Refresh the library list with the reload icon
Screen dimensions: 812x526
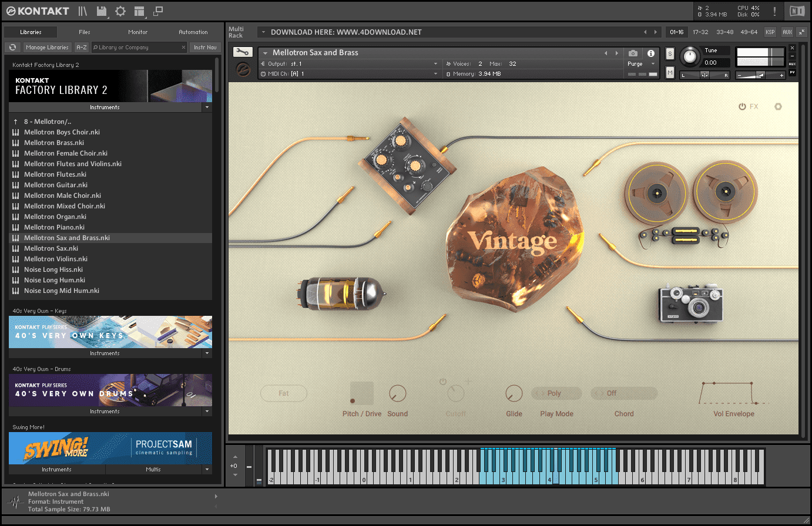click(x=12, y=48)
